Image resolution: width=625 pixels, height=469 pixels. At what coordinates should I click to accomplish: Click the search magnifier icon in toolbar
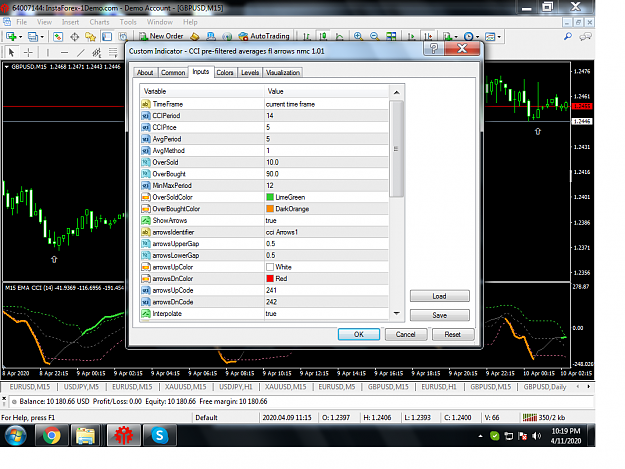[x=568, y=37]
